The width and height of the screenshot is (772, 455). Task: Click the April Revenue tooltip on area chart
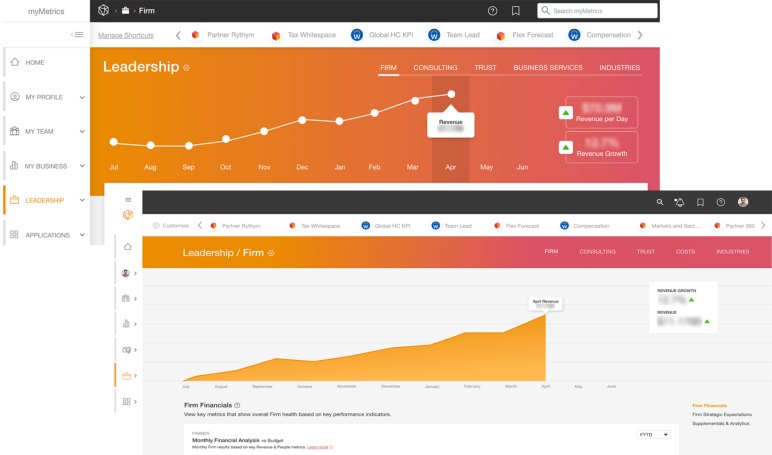546,303
